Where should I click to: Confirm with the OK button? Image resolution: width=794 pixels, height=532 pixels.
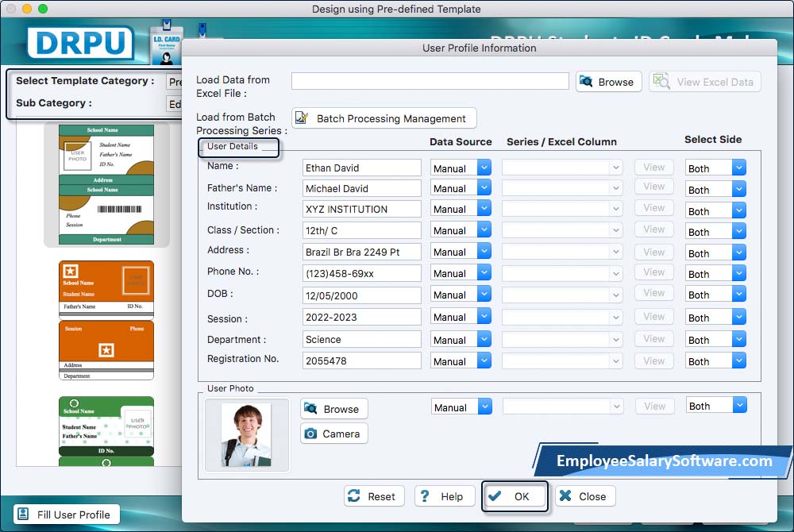click(515, 496)
